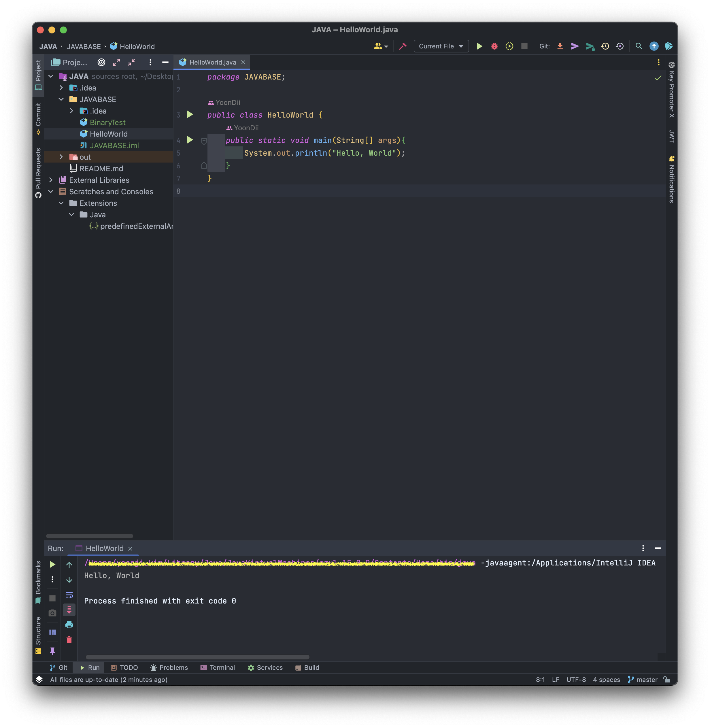Toggle scroll to end in console
Viewport: 710px width, 728px height.
click(x=69, y=610)
